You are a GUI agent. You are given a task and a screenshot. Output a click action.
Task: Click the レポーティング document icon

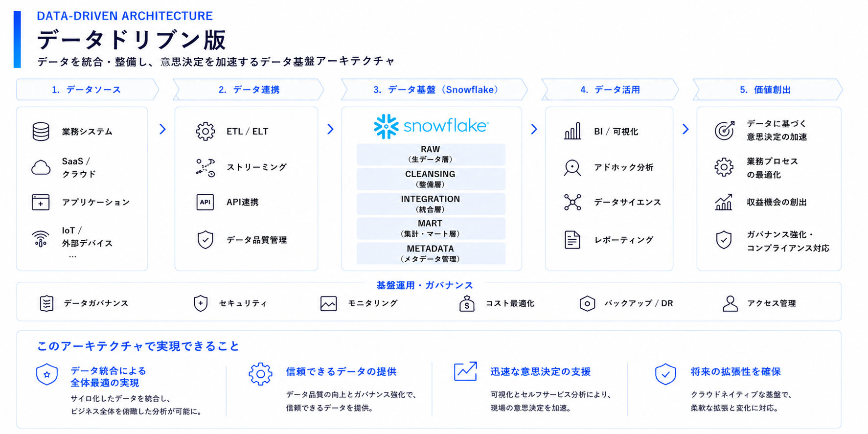[572, 240]
